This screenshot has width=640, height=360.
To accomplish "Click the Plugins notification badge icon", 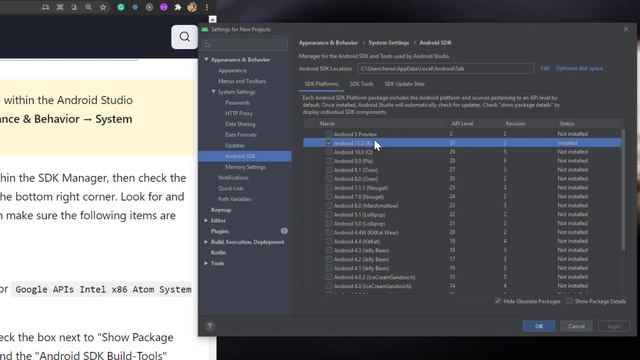I will (x=284, y=231).
